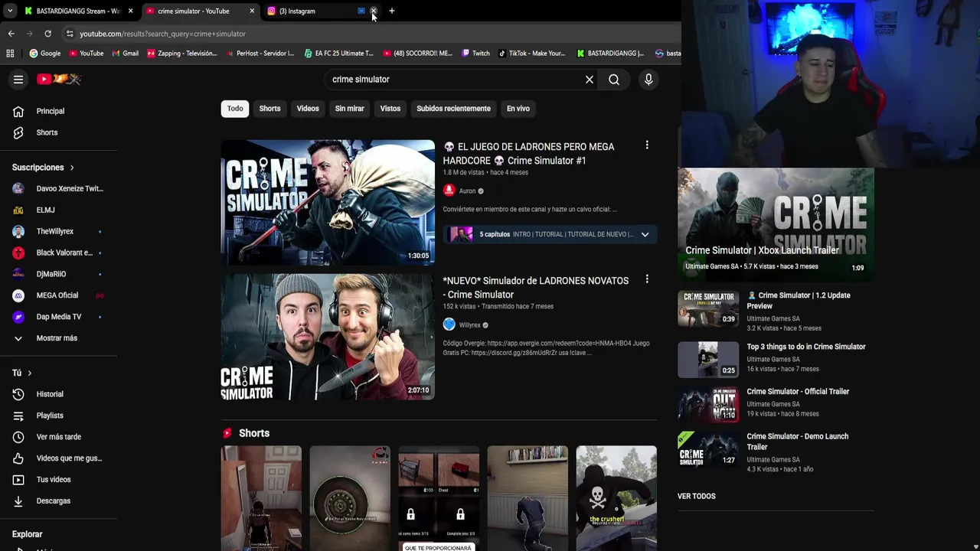This screenshot has width=980, height=551.
Task: Start voice search with microphone icon
Action: [x=648, y=80]
